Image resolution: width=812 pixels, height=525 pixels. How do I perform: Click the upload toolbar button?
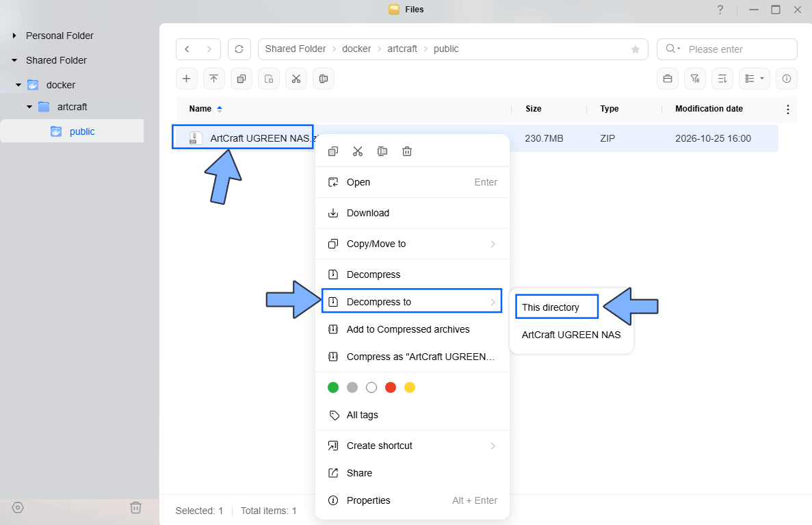click(x=214, y=79)
